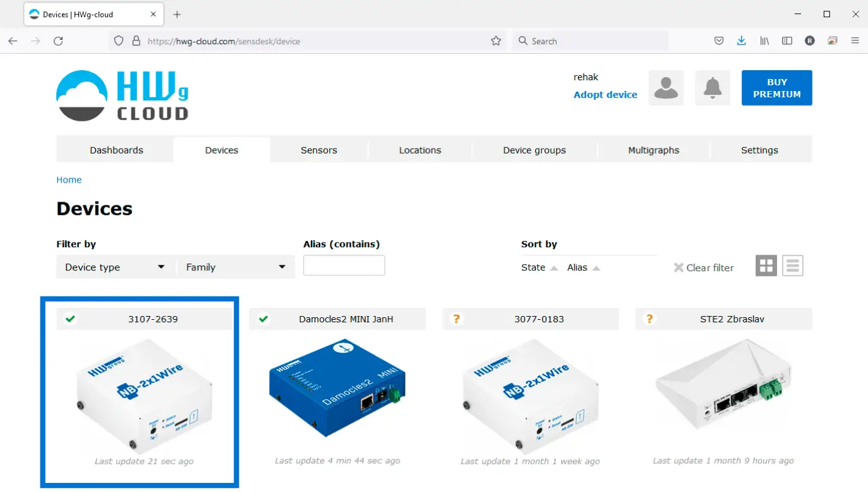Open device title 3107-2639

point(153,319)
